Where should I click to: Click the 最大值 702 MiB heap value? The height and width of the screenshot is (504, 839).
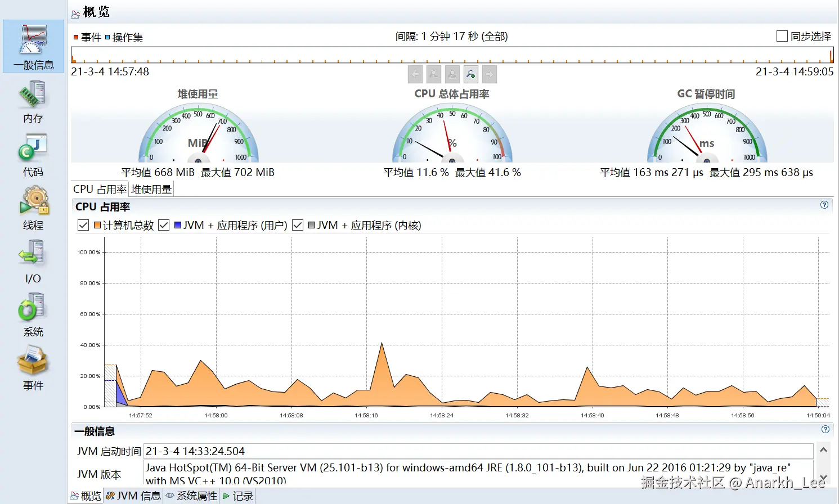(x=237, y=172)
